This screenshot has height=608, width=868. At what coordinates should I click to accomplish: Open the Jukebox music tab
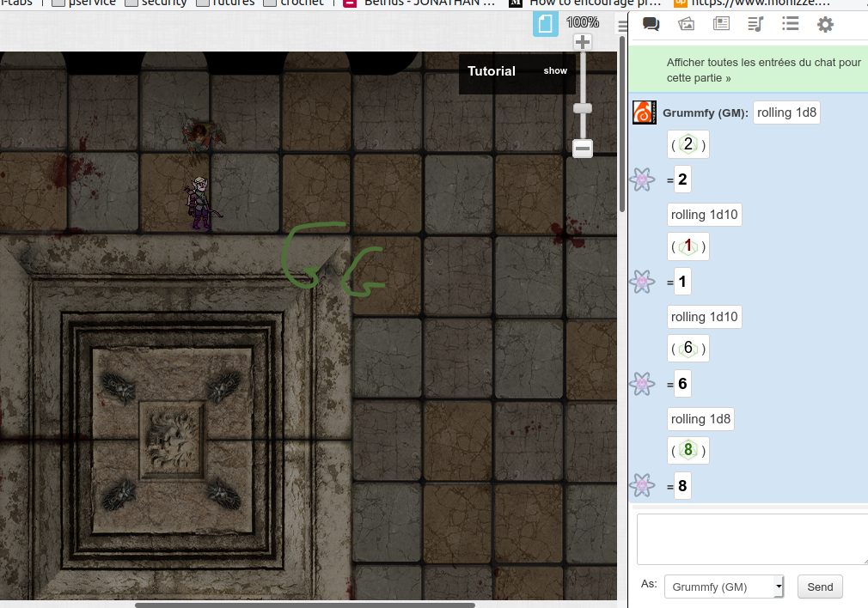point(755,24)
